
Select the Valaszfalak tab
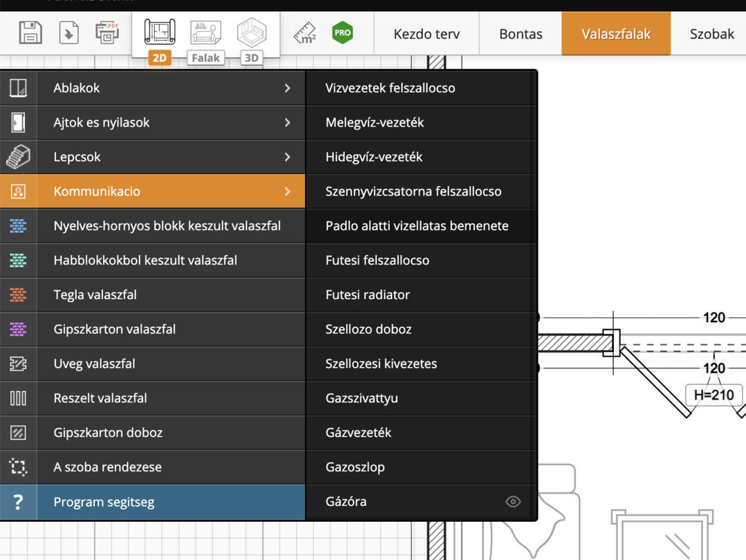(x=616, y=34)
